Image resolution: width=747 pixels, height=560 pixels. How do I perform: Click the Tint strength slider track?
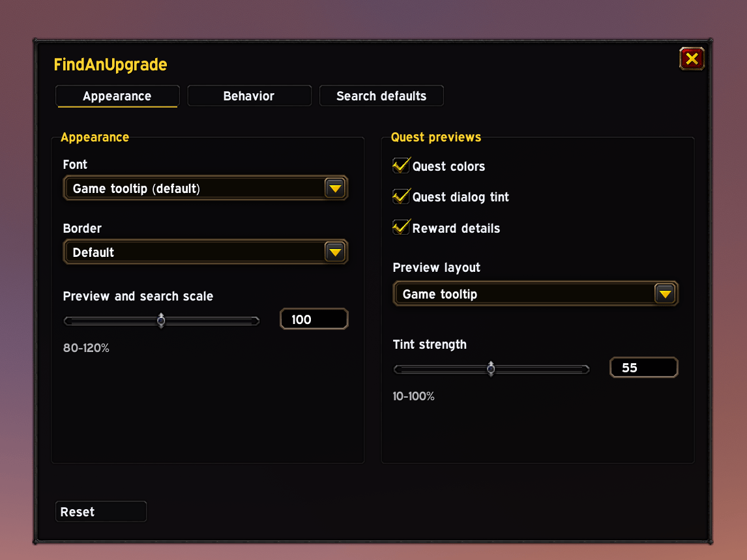491,370
